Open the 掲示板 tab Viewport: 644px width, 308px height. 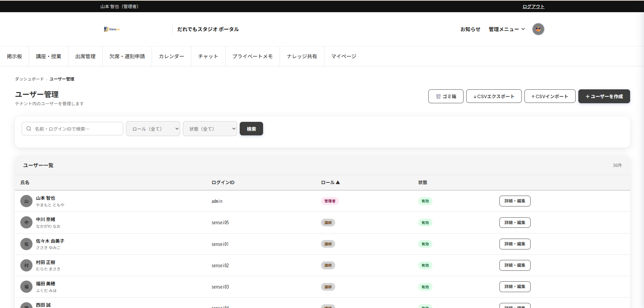15,56
